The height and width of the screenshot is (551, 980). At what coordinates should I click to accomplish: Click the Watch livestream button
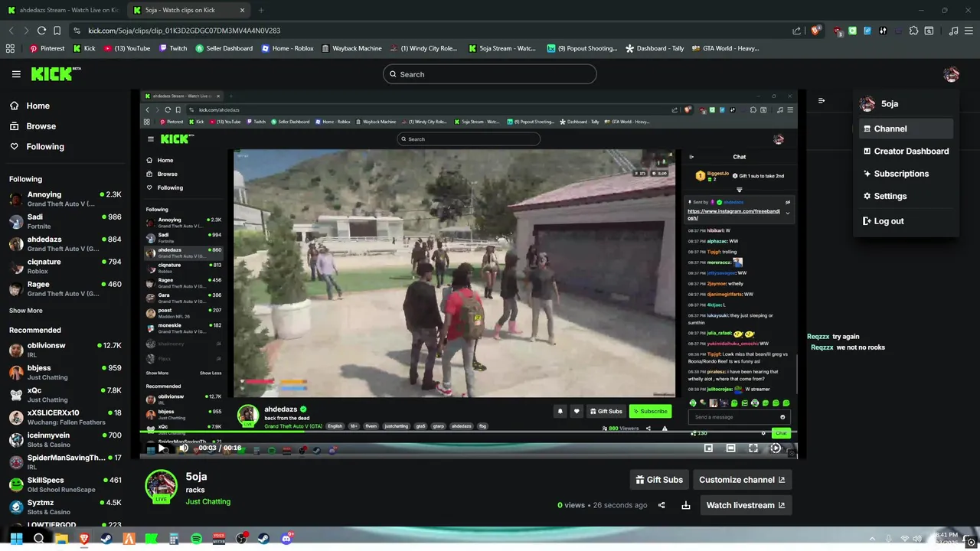click(746, 505)
